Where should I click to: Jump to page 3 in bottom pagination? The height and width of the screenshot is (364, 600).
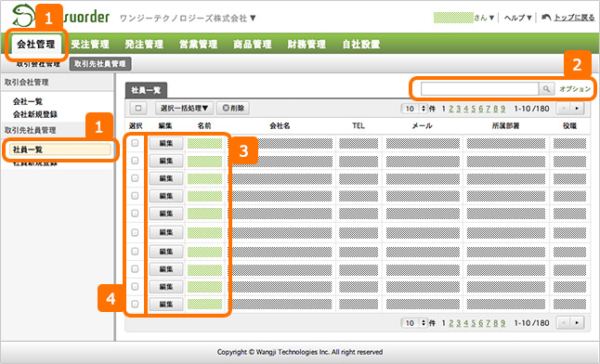[x=459, y=323]
